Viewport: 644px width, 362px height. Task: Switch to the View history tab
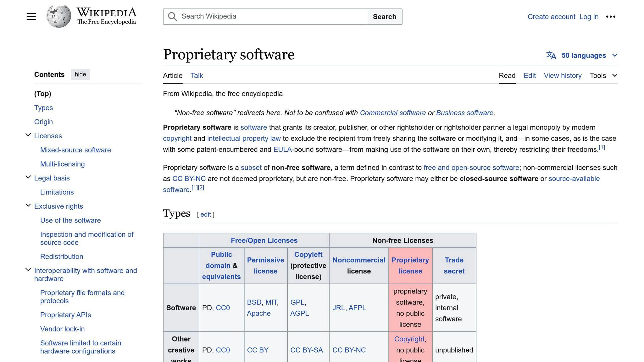563,75
